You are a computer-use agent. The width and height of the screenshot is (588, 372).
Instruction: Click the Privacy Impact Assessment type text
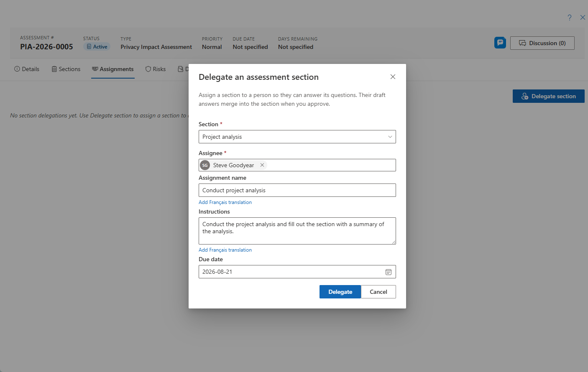tap(156, 47)
